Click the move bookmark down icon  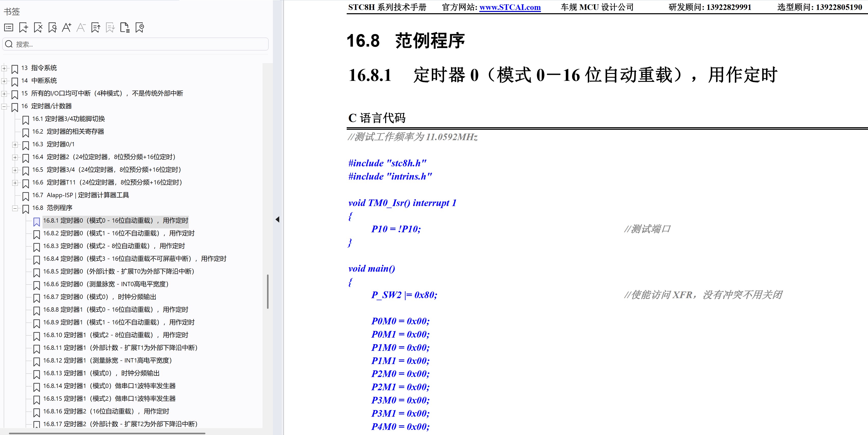(x=110, y=28)
